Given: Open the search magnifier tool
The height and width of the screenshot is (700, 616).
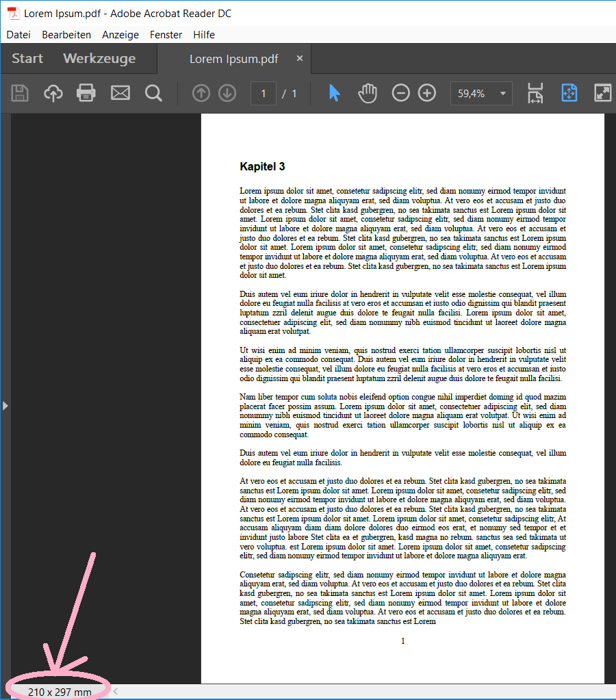Looking at the screenshot, I should pos(153,93).
